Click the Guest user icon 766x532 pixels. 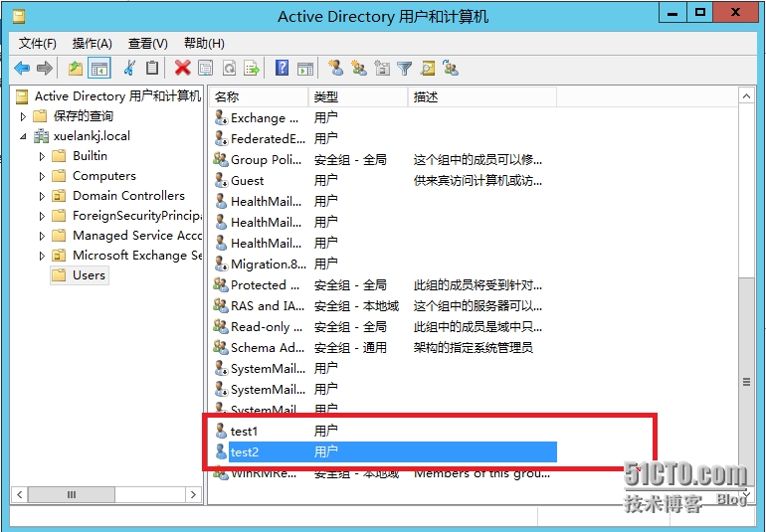(221, 180)
